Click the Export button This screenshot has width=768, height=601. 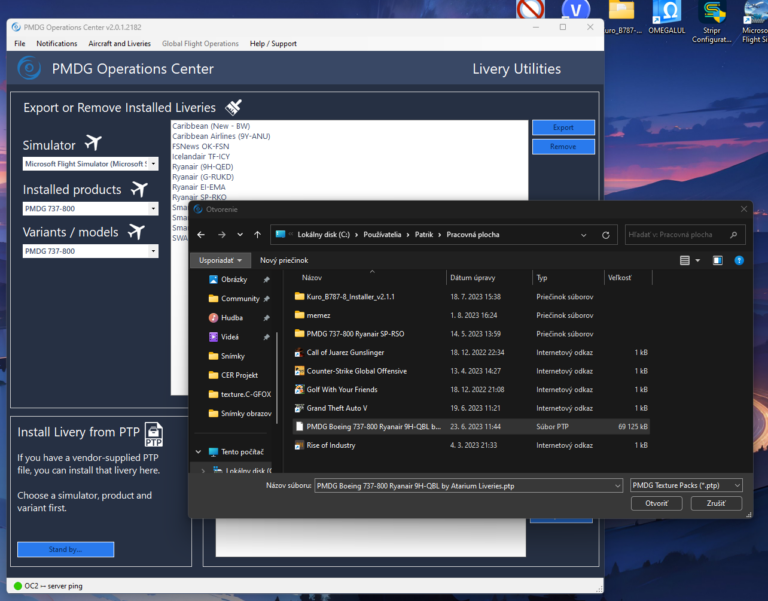point(563,127)
